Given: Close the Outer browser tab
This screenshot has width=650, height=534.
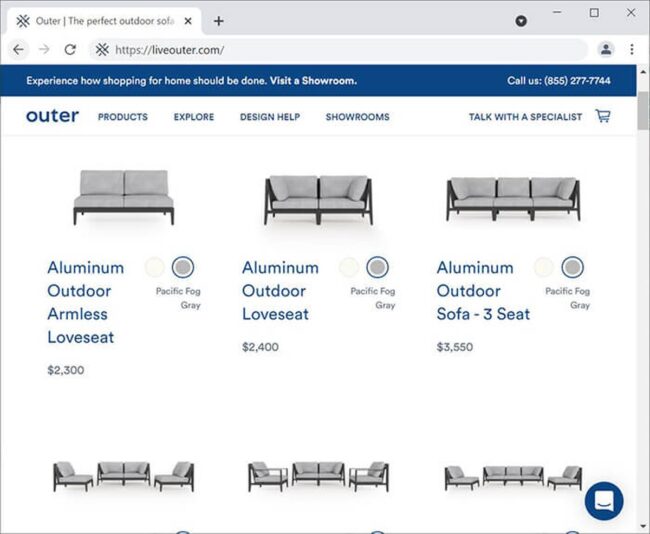Looking at the screenshot, I should pos(188,21).
